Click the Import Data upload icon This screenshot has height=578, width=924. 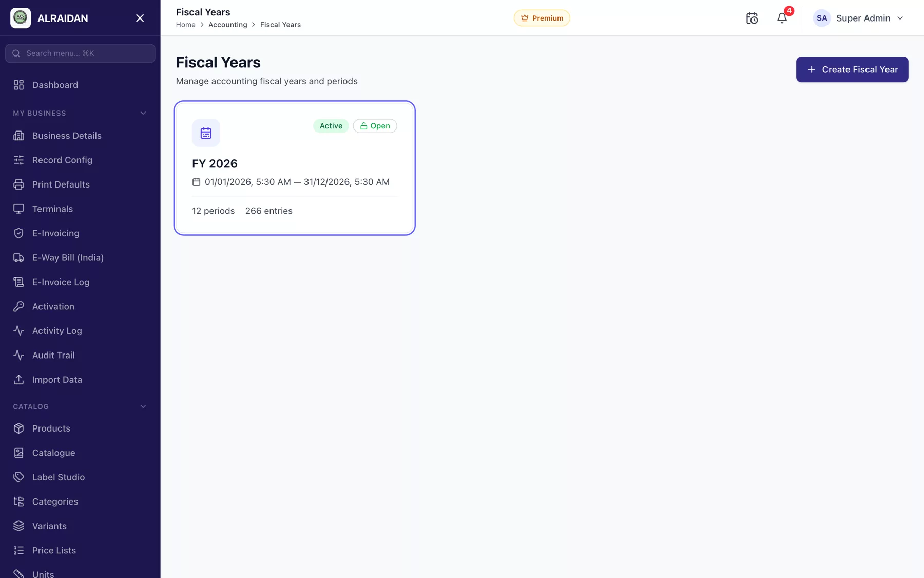coord(18,380)
